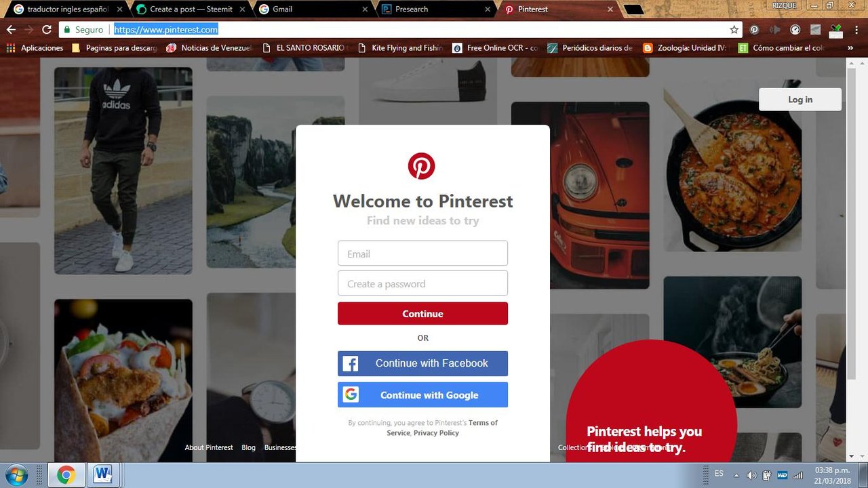Click the address bar URL
This screenshot has width=868, height=488.
tap(166, 30)
